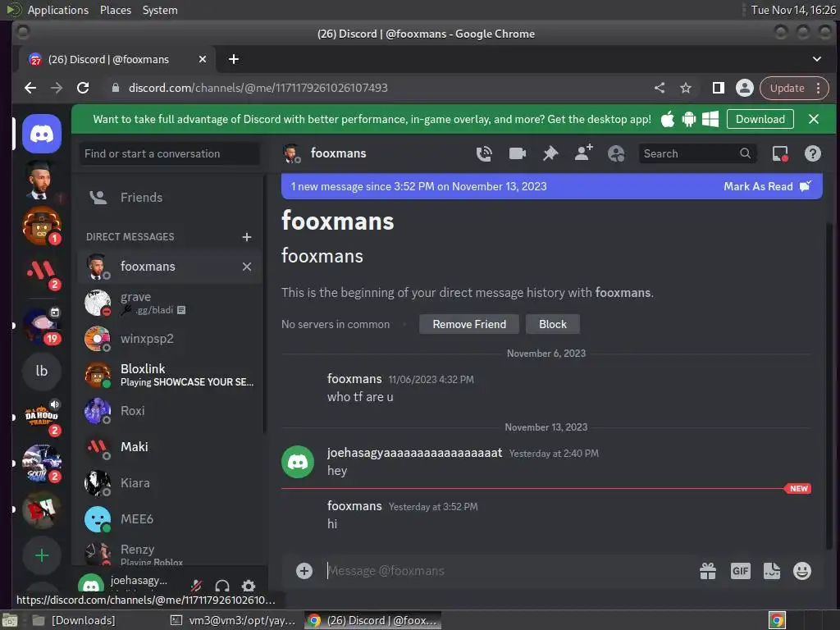
Task: Open DM with grave
Action: click(170, 303)
